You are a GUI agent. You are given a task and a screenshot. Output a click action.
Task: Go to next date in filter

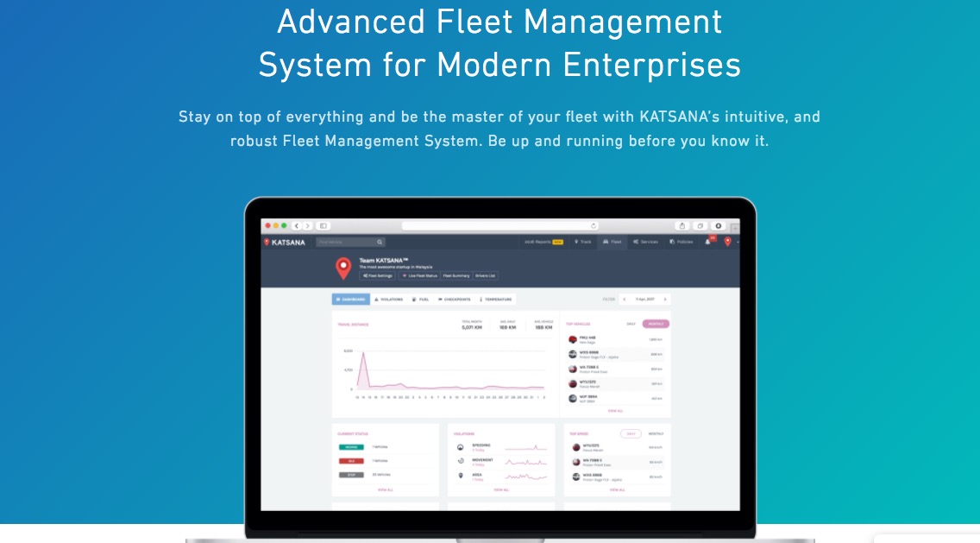[x=665, y=300]
